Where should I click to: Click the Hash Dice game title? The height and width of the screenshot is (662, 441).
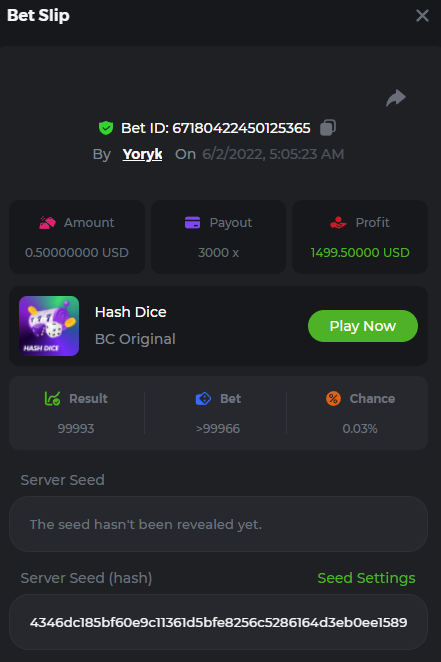tap(131, 312)
